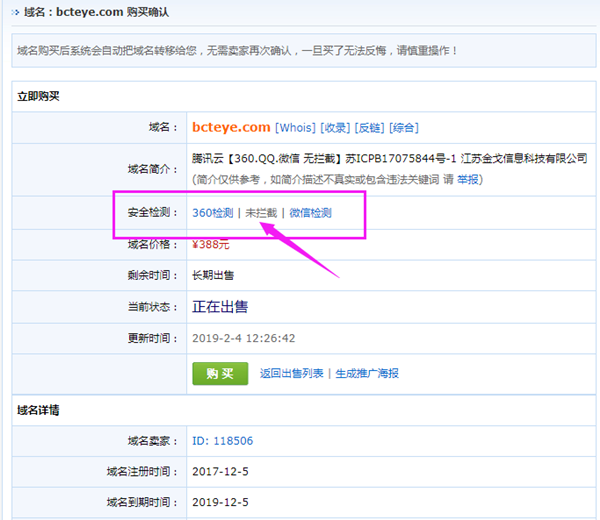
Task: Click the [收录] index query link
Action: tap(336, 128)
